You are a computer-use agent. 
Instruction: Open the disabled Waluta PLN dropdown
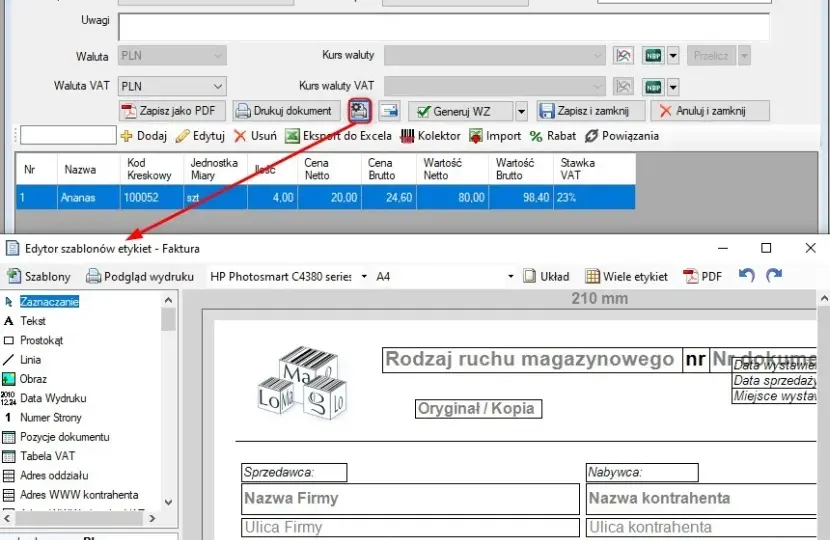172,56
